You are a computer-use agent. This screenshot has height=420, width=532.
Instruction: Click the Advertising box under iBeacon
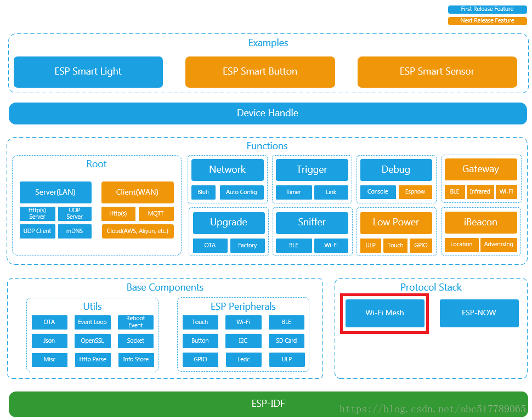tap(499, 245)
